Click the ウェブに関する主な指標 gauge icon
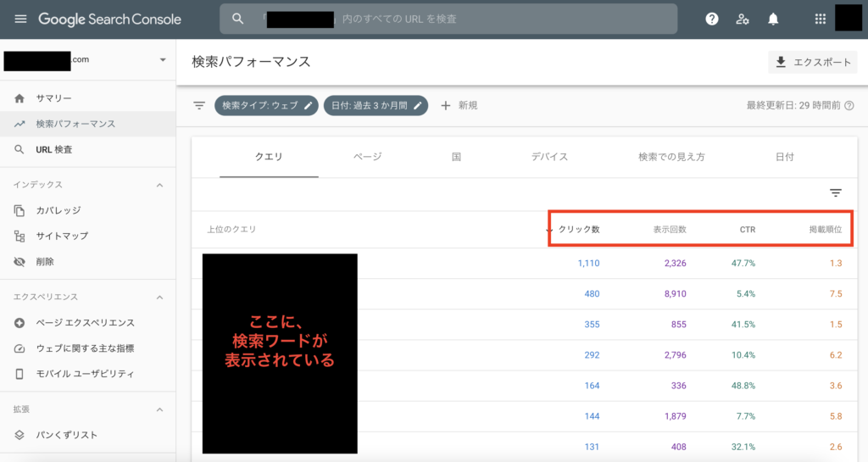This screenshot has width=868, height=462. [x=19, y=348]
